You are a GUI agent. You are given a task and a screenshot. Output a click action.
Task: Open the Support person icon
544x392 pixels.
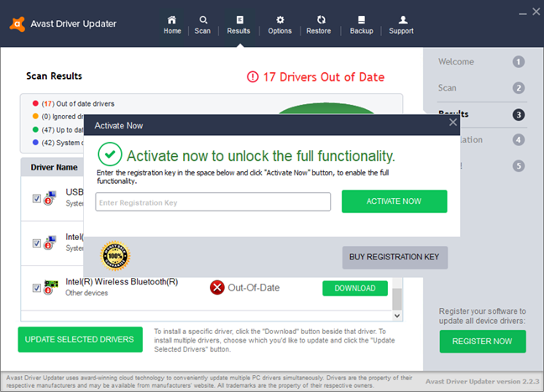[x=403, y=20]
